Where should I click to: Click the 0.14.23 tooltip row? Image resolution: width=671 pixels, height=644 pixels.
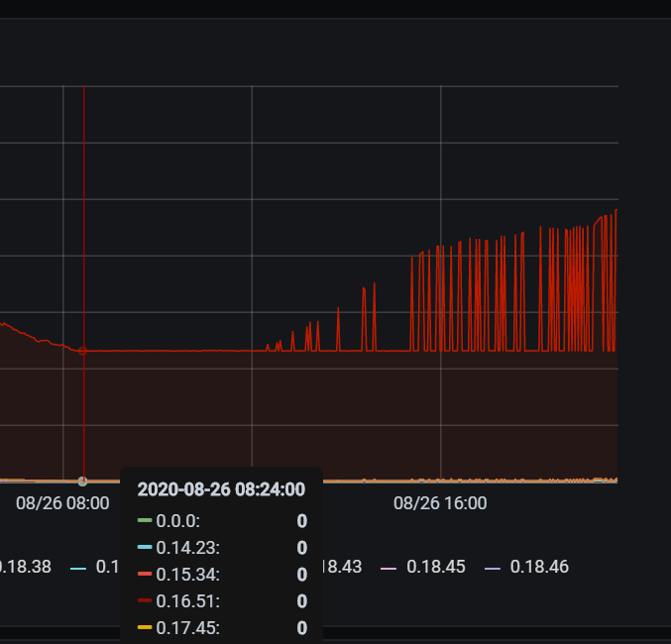click(x=222, y=548)
